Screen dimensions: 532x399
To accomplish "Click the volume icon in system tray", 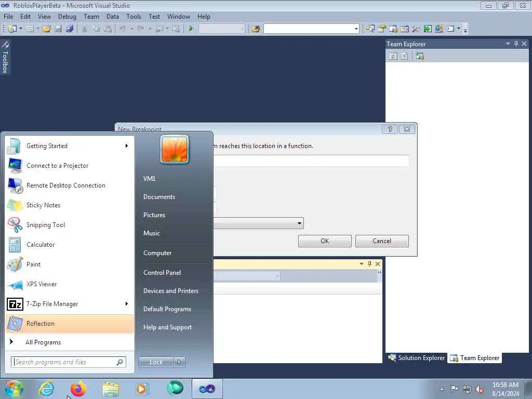I will (480, 390).
